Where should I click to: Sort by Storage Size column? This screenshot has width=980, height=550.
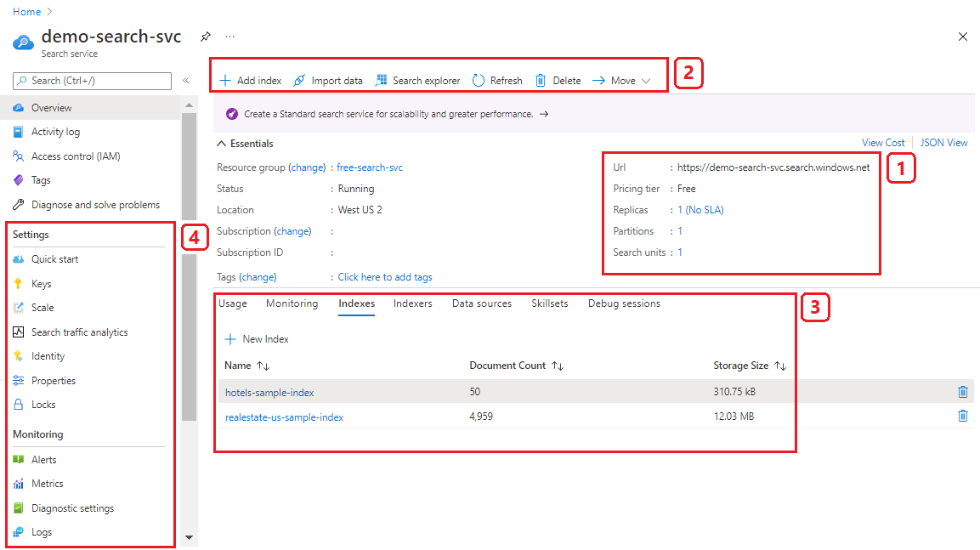coord(750,366)
